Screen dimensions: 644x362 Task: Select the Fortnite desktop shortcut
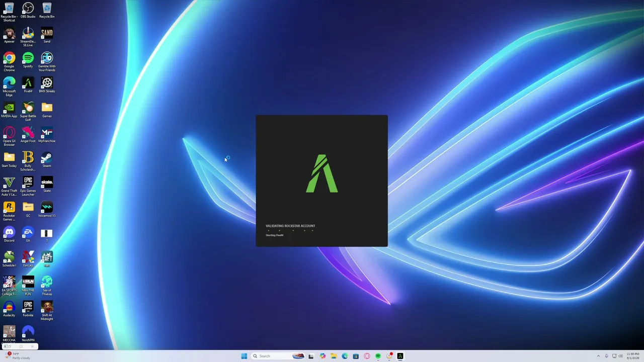coord(28,309)
